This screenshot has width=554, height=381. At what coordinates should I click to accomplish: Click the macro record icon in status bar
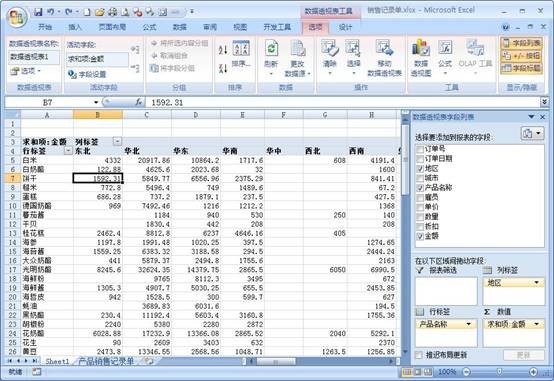(x=36, y=372)
